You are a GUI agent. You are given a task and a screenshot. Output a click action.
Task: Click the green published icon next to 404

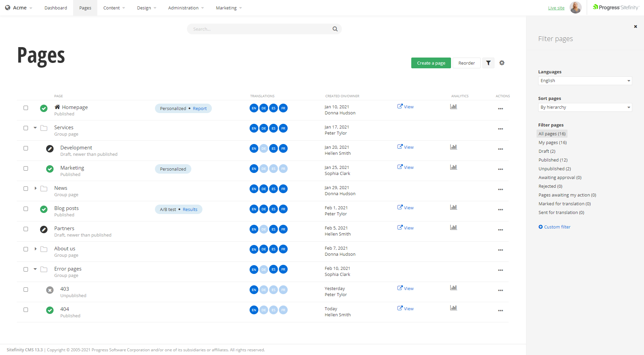click(50, 310)
